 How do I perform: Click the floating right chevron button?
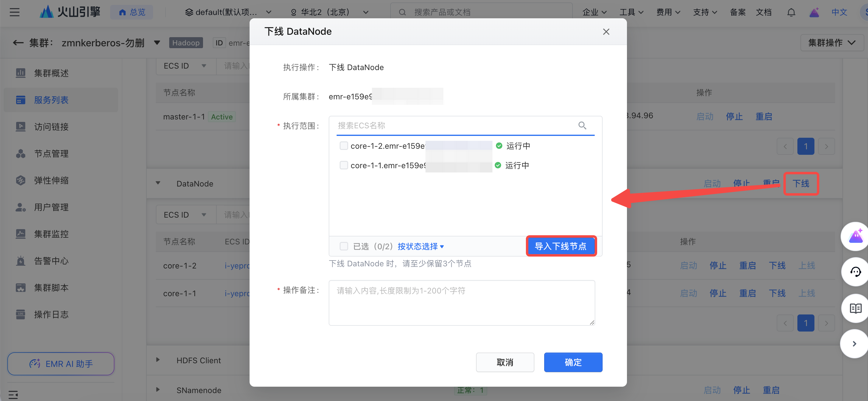pyautogui.click(x=855, y=344)
